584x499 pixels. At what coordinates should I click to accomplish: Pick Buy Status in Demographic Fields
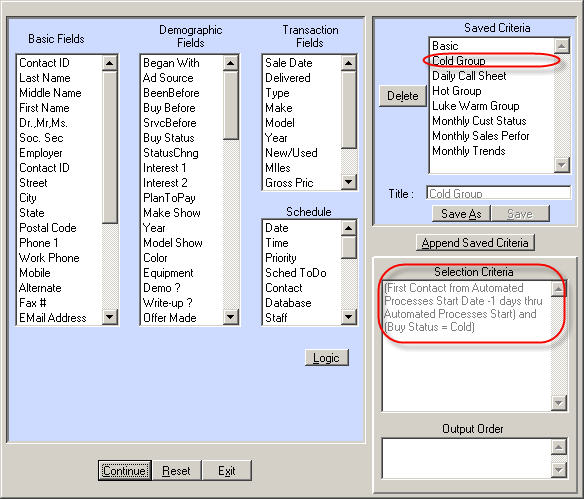169,138
